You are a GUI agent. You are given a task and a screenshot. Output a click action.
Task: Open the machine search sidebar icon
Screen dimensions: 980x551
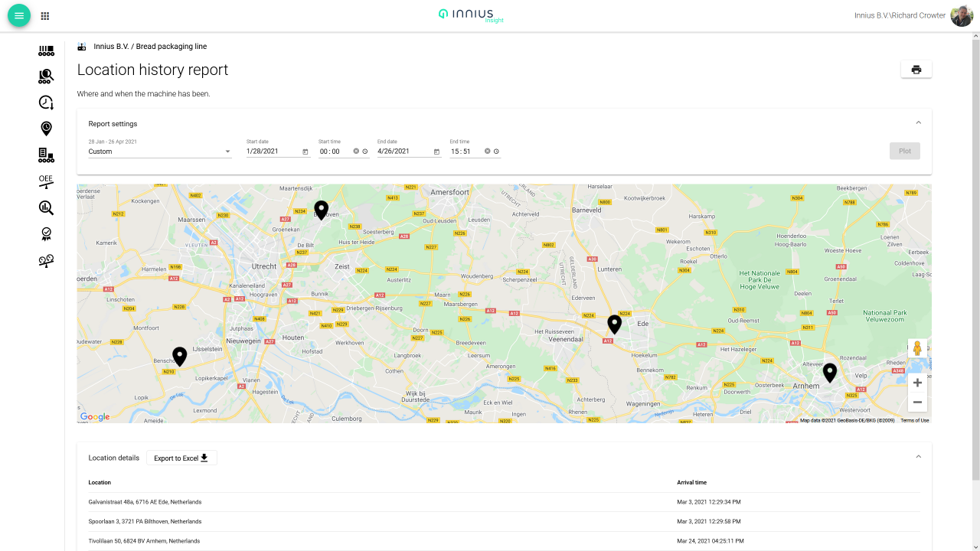pyautogui.click(x=46, y=76)
